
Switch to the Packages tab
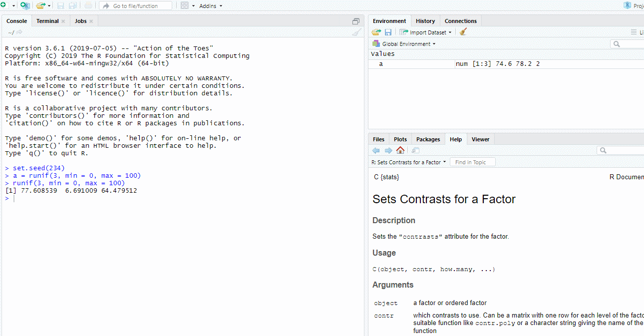428,139
